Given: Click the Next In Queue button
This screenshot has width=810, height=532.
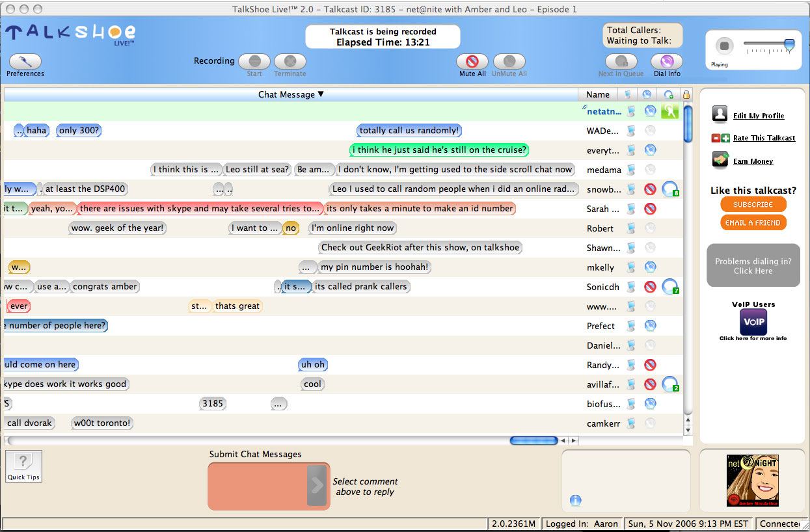Looking at the screenshot, I should tap(621, 61).
